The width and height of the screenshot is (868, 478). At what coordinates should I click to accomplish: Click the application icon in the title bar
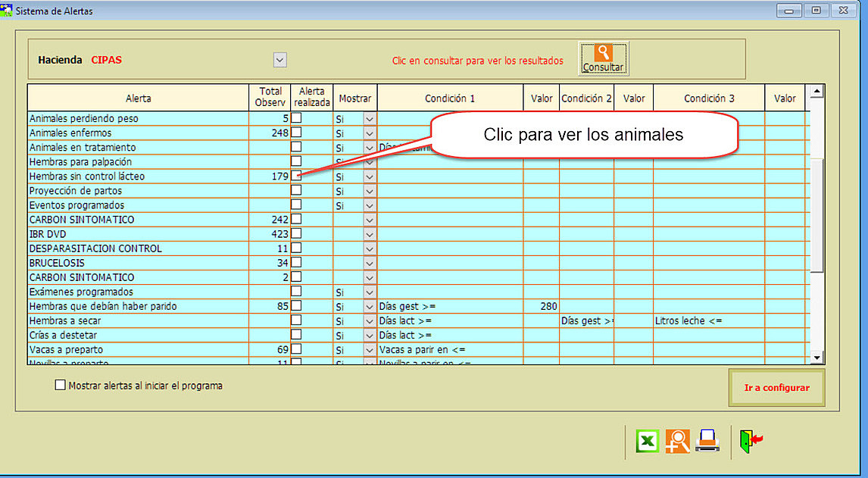pos(7,11)
